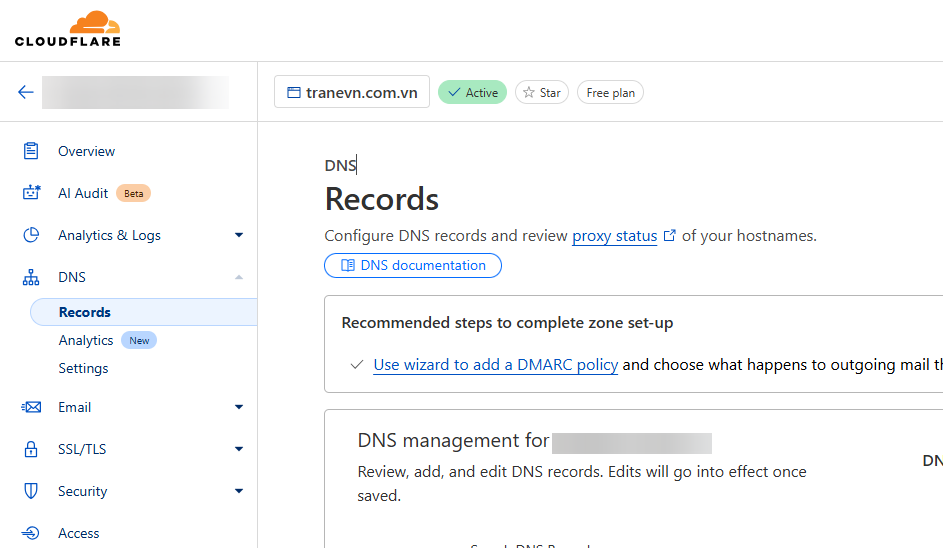The width and height of the screenshot is (943, 548).
Task: Expand the Email menu arrow
Action: pyautogui.click(x=239, y=407)
